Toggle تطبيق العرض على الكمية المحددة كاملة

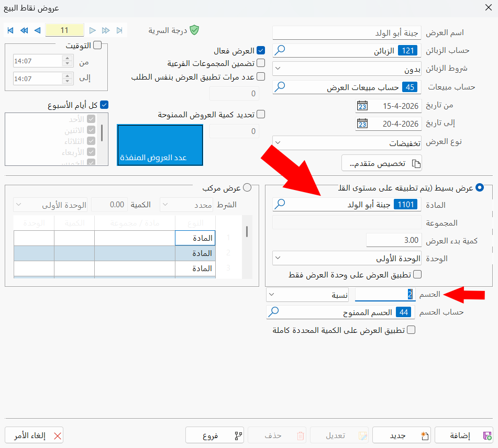tap(411, 330)
